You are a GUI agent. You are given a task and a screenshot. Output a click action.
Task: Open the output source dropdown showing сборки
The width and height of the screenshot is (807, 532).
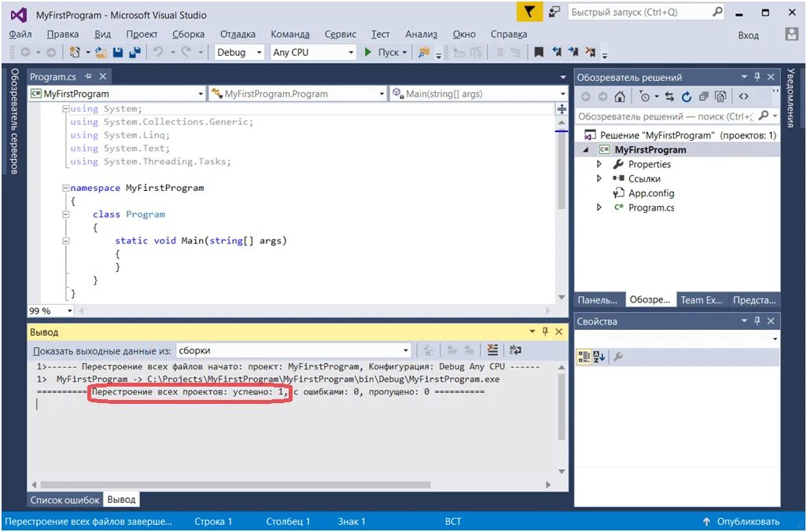click(x=293, y=350)
